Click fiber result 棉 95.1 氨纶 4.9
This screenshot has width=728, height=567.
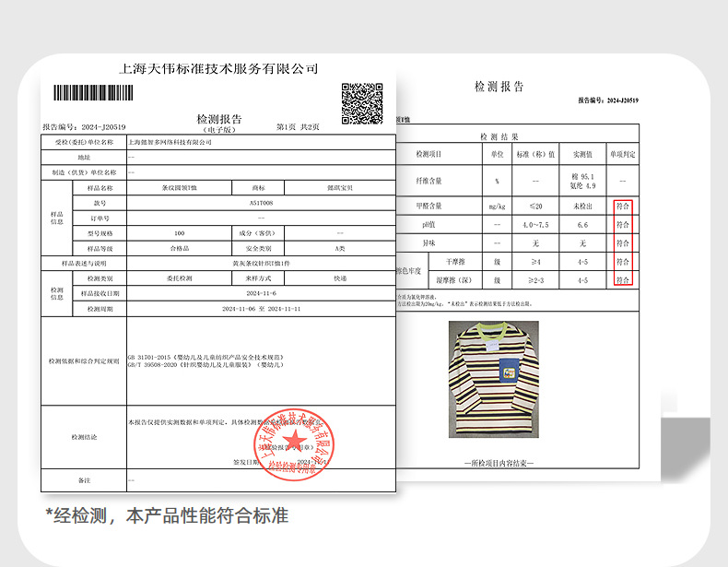click(x=582, y=181)
